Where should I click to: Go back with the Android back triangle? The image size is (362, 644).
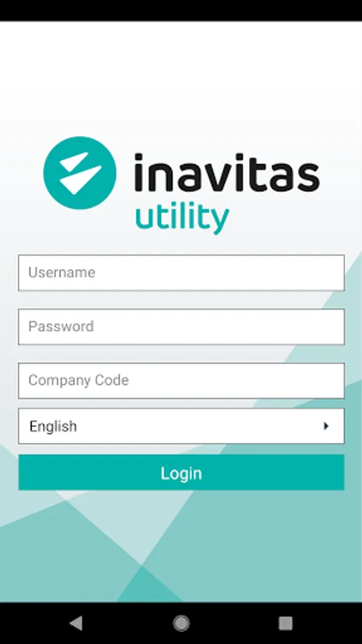[x=76, y=623]
